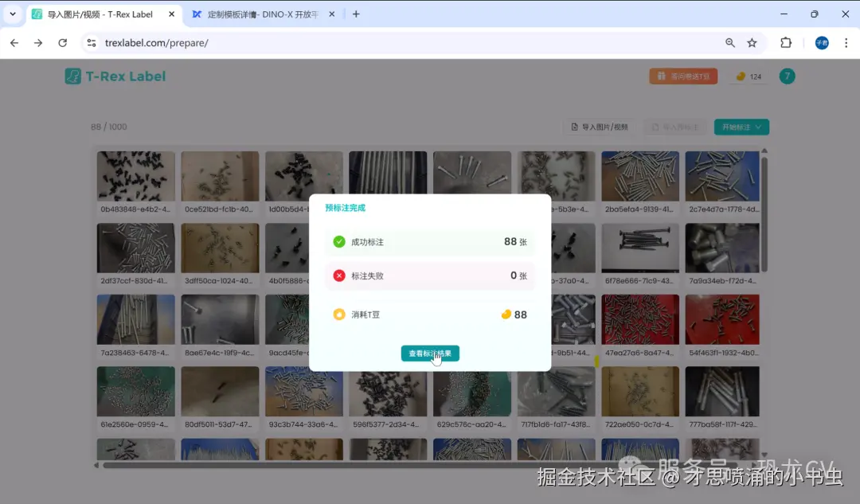Click the orange 答问卷送T豆 button
Screen dimensions: 860x504
point(683,76)
